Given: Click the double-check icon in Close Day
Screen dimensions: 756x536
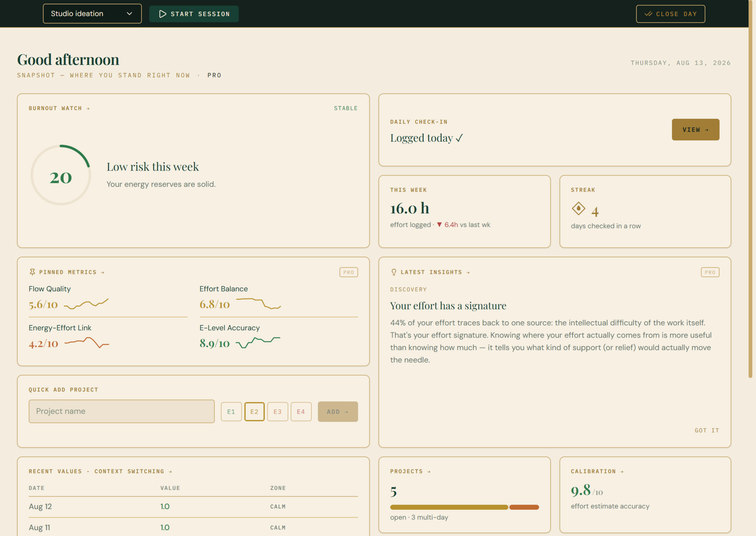Looking at the screenshot, I should coord(648,14).
